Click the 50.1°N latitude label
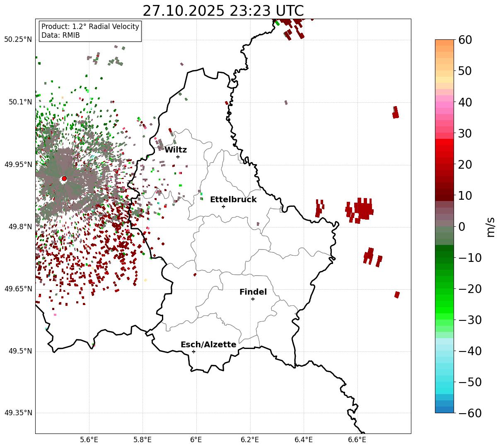This screenshot has width=500, height=448. click(20, 102)
